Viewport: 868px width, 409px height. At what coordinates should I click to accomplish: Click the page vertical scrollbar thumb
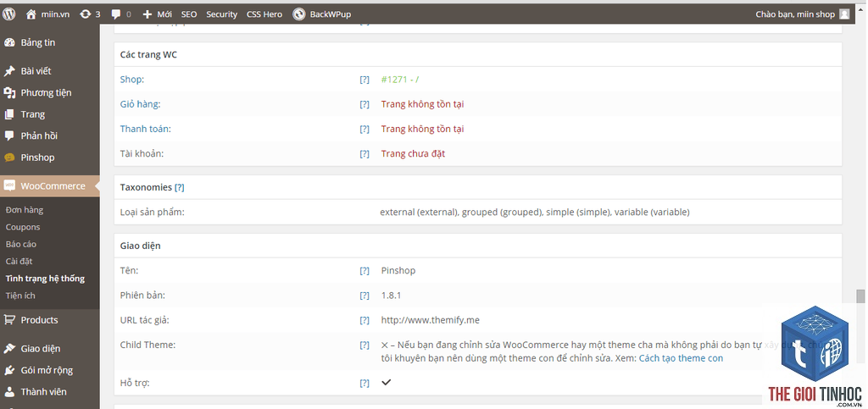(x=860, y=296)
